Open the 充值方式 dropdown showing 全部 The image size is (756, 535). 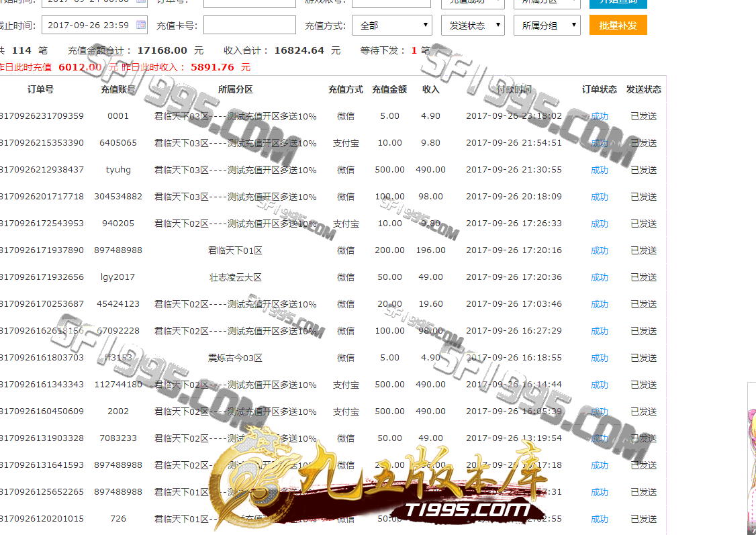click(392, 25)
